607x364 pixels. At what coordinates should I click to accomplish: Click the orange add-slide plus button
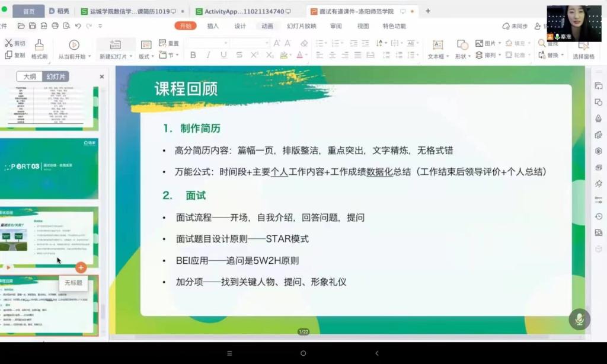click(81, 267)
